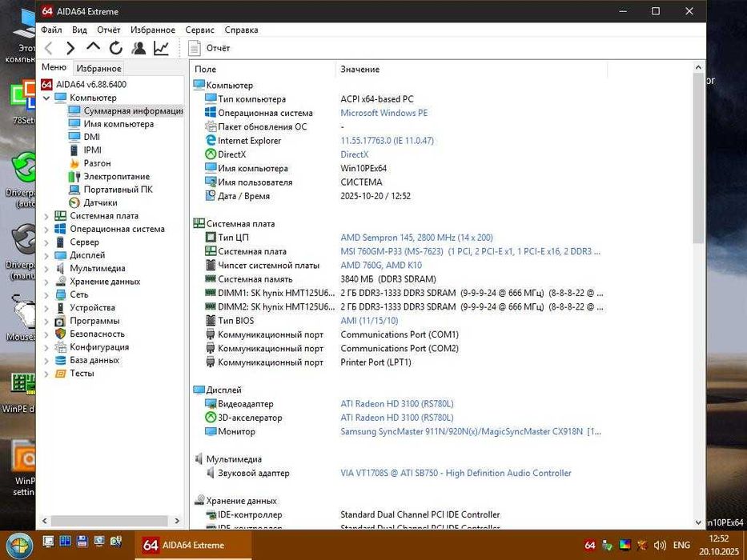Open the Отчёт menu in menu bar
Screen dimensions: 747x560
click(109, 30)
